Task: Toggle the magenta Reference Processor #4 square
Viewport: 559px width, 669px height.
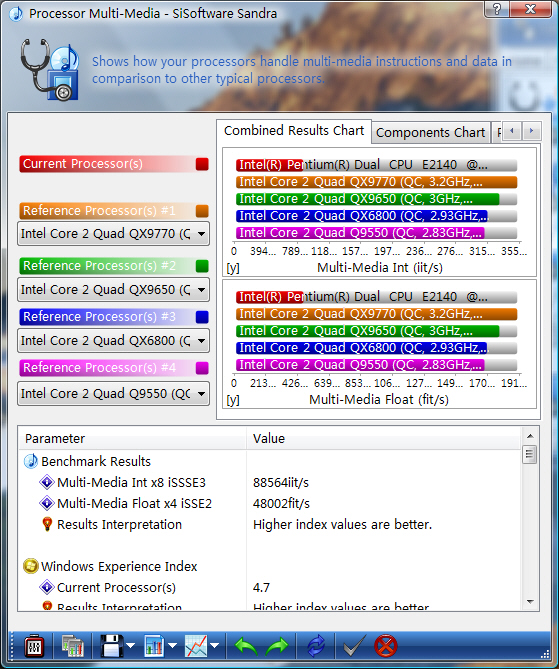Action: (202, 368)
